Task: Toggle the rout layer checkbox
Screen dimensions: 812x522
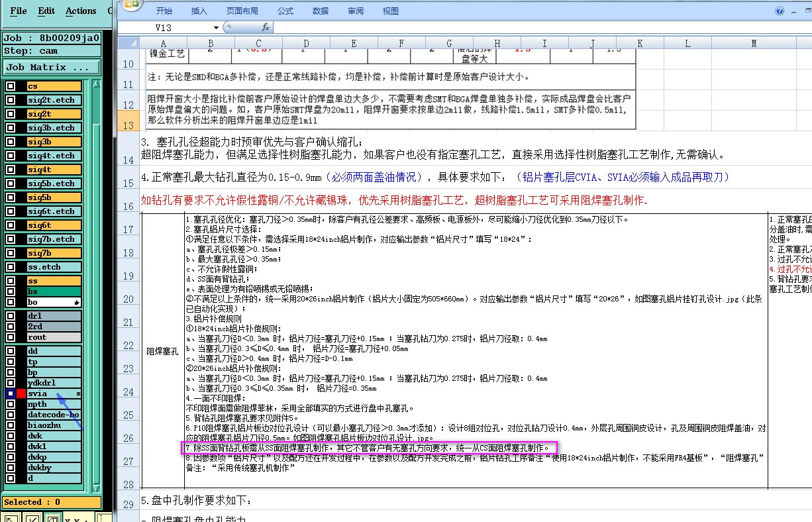Action: click(11, 337)
